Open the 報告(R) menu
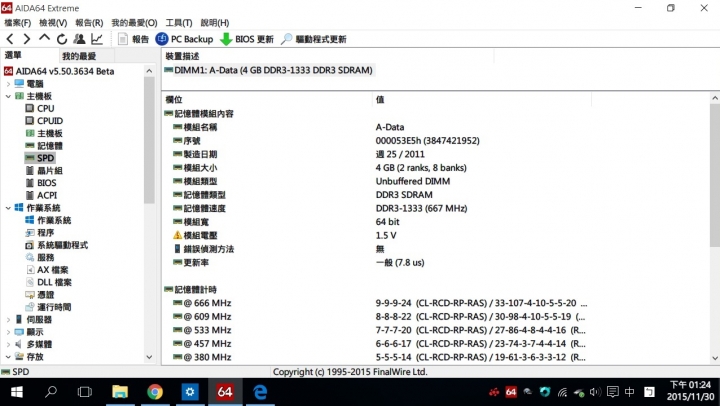This screenshot has height=406, width=720. point(89,23)
